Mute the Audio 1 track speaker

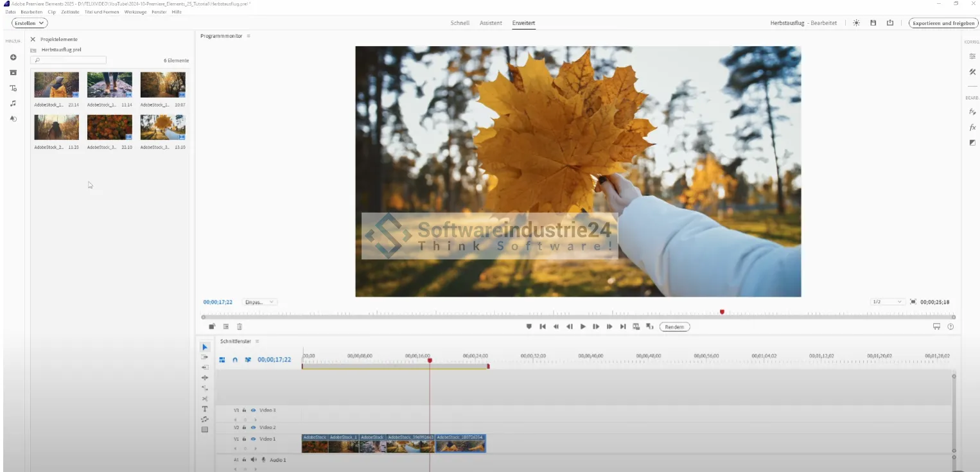click(x=254, y=460)
